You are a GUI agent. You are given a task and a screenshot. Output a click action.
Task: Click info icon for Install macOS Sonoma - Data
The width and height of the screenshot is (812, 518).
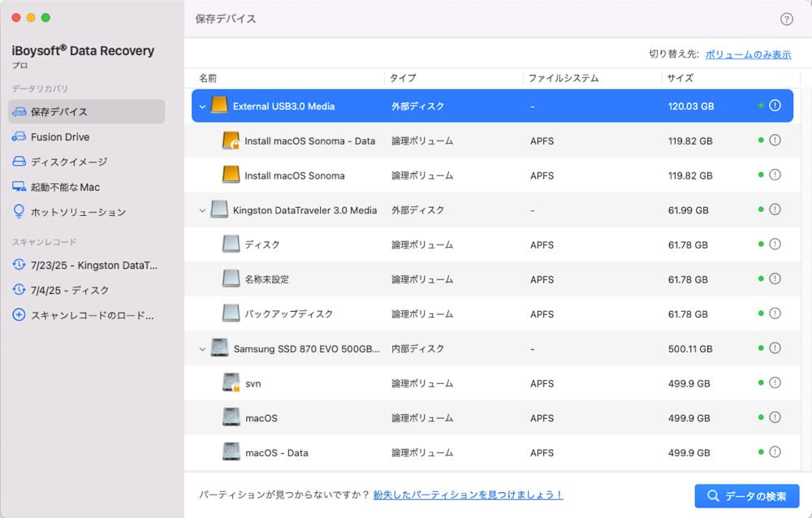775,140
